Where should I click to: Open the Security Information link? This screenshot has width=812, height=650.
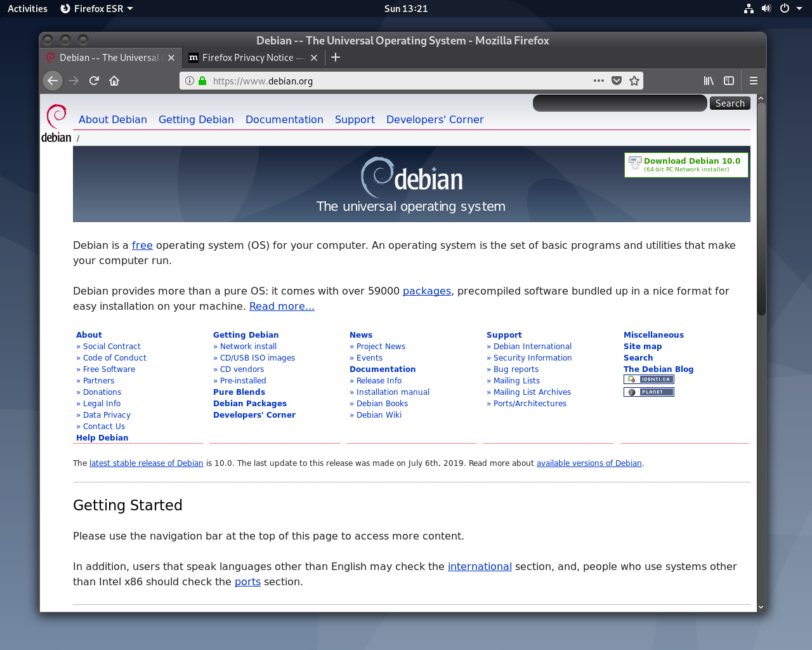[x=532, y=358]
